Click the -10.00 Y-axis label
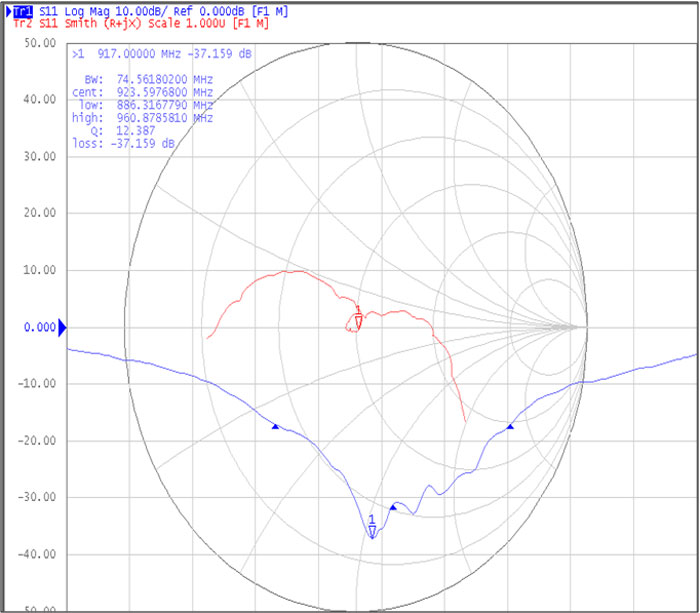This screenshot has height=613, width=700. [x=37, y=384]
